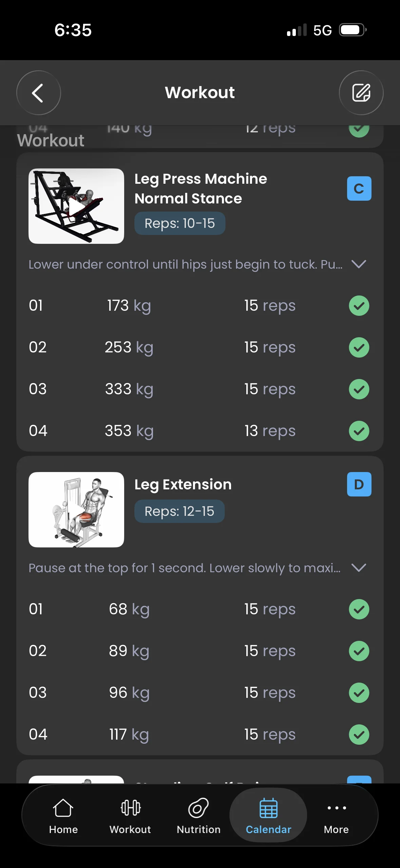
Task: Toggle the 353 kg set completion check
Action: [359, 431]
